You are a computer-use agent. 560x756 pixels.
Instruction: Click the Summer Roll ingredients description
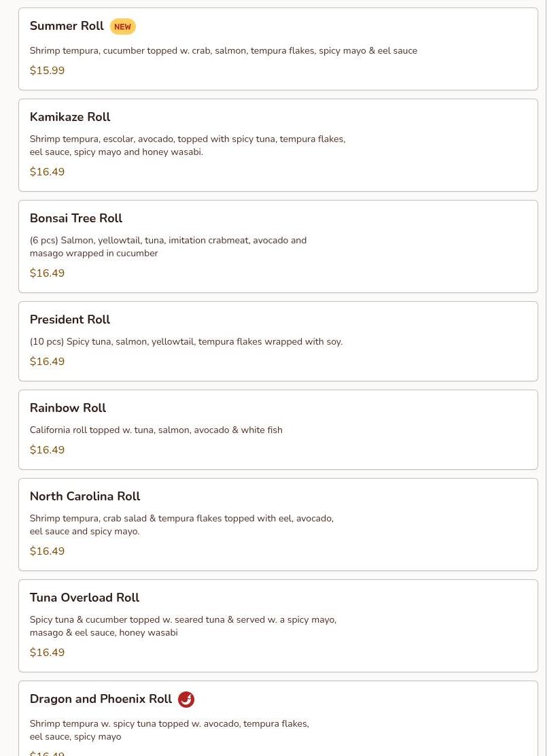[224, 51]
